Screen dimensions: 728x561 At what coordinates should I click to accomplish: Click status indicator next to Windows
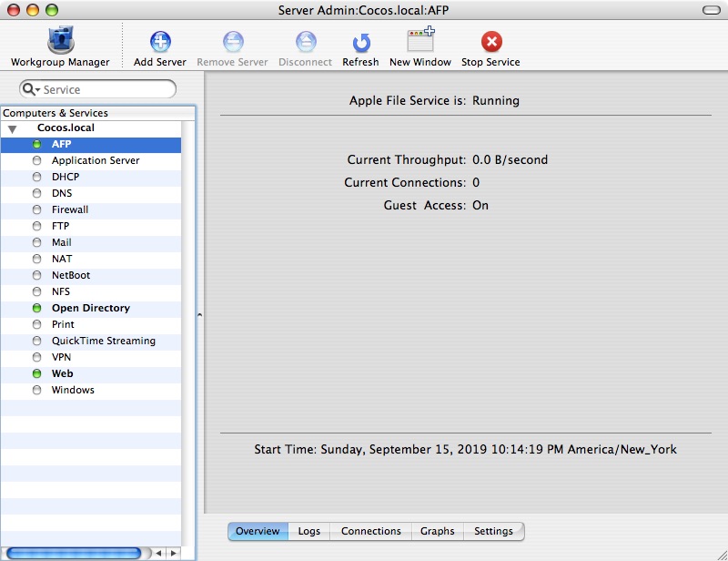36,390
